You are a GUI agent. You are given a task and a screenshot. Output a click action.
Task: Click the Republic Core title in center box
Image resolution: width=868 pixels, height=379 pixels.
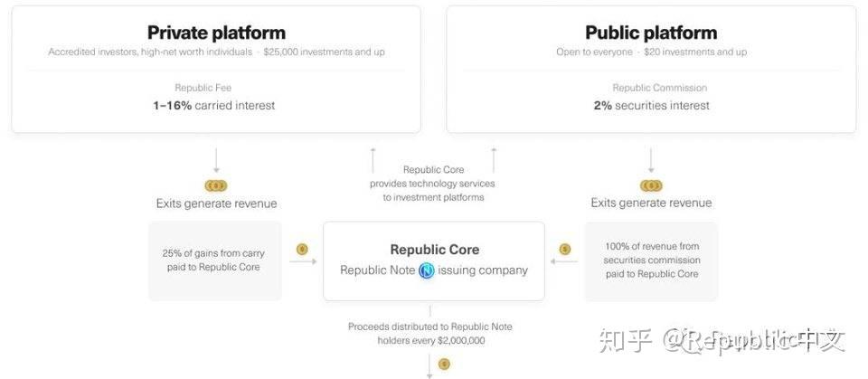coord(434,250)
